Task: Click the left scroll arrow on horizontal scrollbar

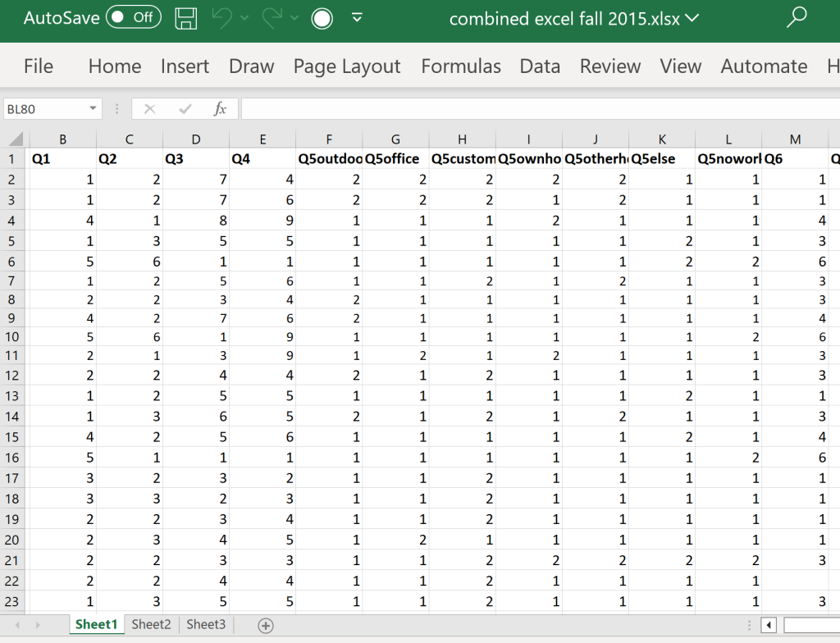Action: (x=767, y=624)
